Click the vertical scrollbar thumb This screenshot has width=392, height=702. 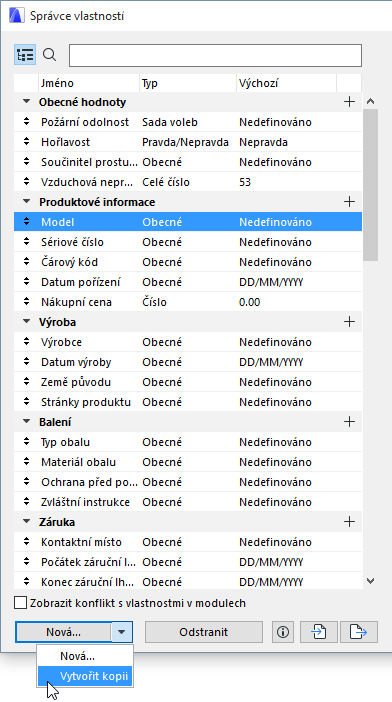pos(371,184)
